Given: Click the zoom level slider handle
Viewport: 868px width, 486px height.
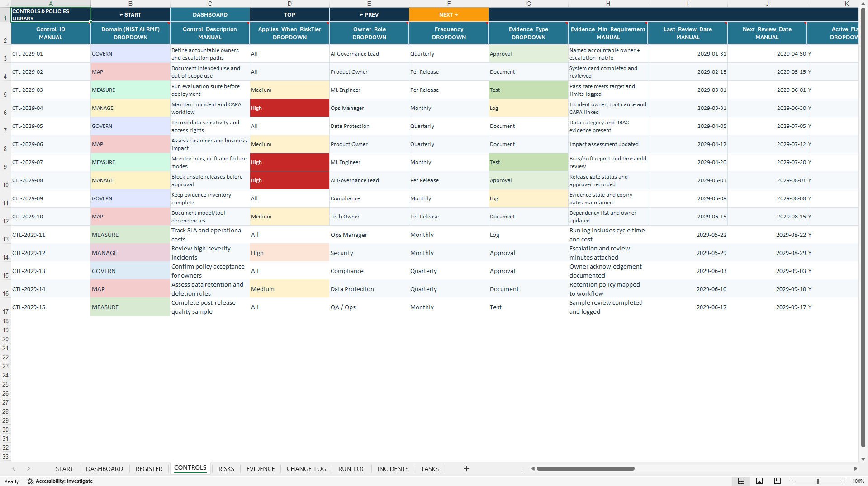Looking at the screenshot, I should pos(818,481).
